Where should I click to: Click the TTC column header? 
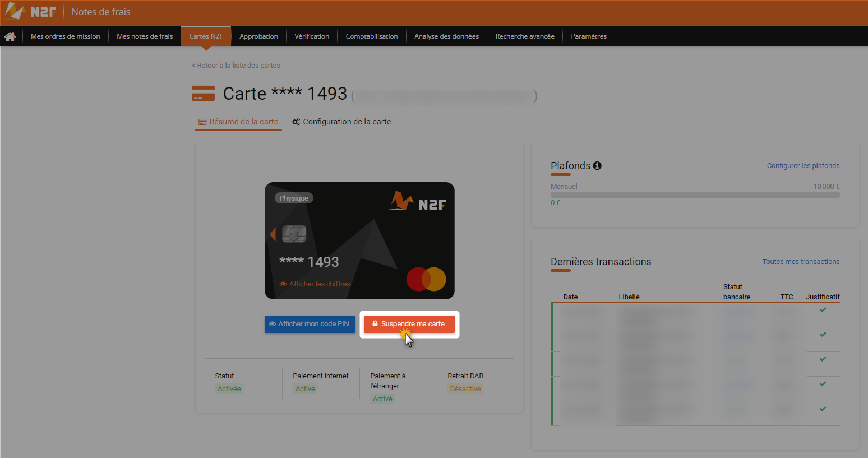tap(787, 297)
